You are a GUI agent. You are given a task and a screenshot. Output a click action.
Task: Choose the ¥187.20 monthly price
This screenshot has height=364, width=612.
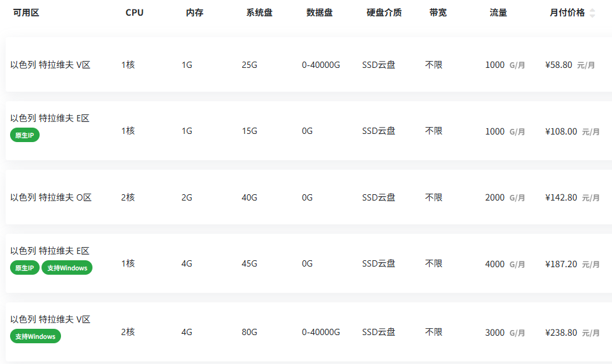click(561, 264)
